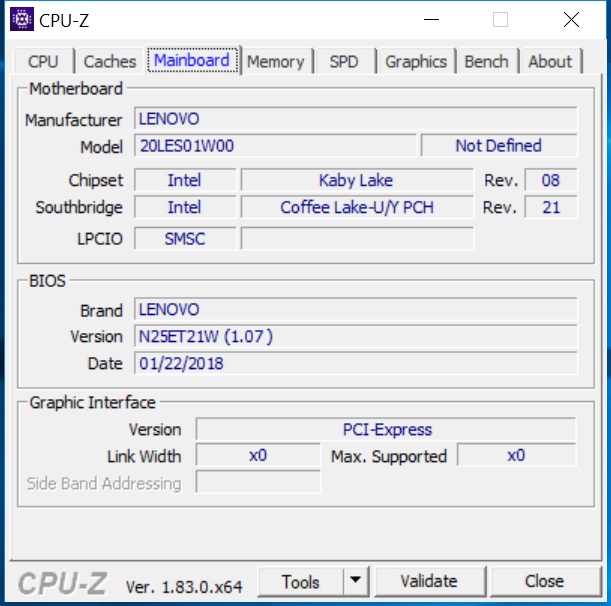Click the CPU-Z app icon in title bar
The height and width of the screenshot is (606, 611).
[x=22, y=19]
